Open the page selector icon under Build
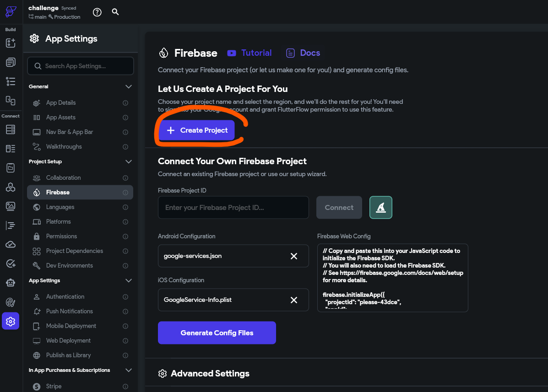Image resolution: width=548 pixels, height=392 pixels. click(x=11, y=62)
